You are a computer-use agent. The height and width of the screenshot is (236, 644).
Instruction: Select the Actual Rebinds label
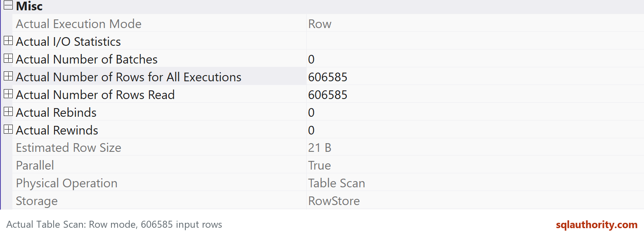(56, 113)
